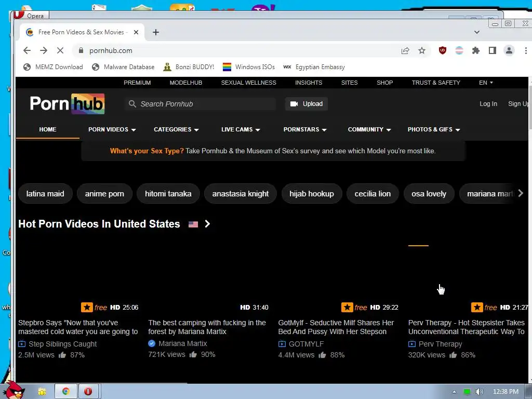Screen dimensions: 532x399
Task: Click the Sign Up link
Action: [x=518, y=104]
